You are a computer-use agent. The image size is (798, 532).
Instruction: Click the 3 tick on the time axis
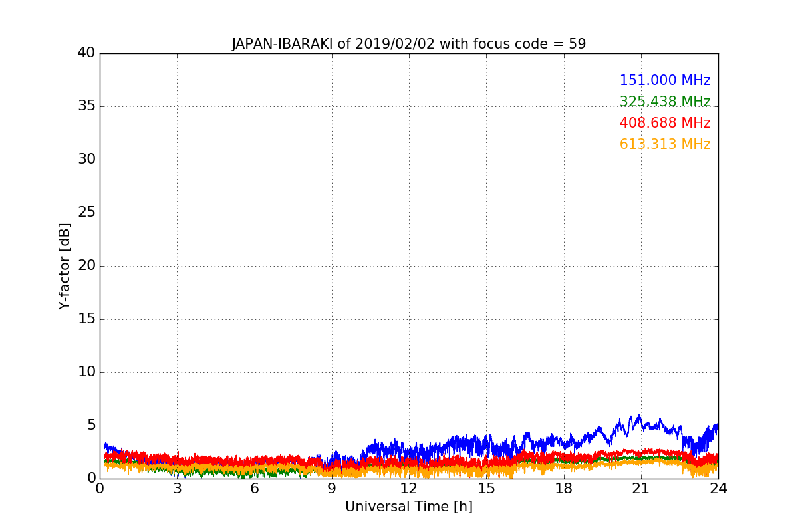click(177, 489)
